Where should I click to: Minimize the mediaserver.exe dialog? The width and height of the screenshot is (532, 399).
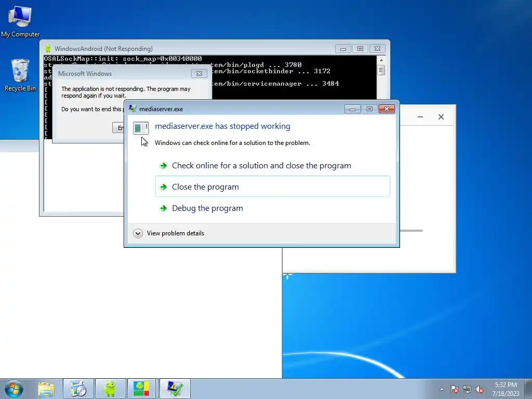(x=352, y=109)
